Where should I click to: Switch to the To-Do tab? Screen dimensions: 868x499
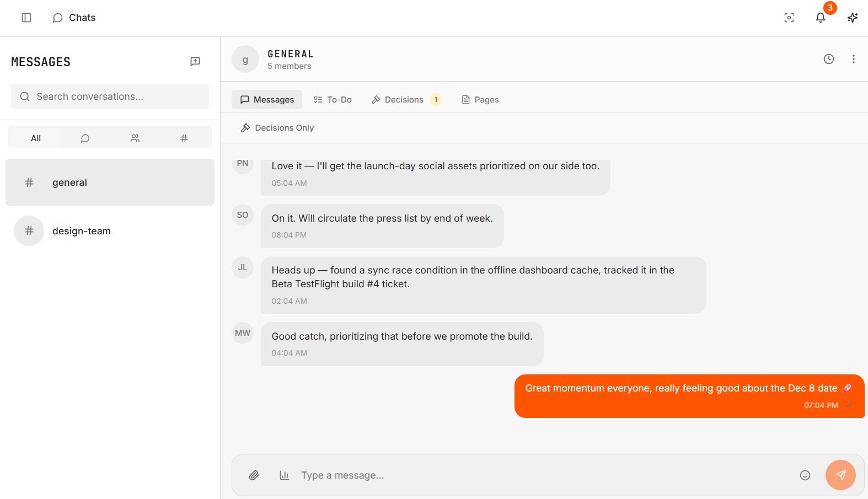(333, 100)
